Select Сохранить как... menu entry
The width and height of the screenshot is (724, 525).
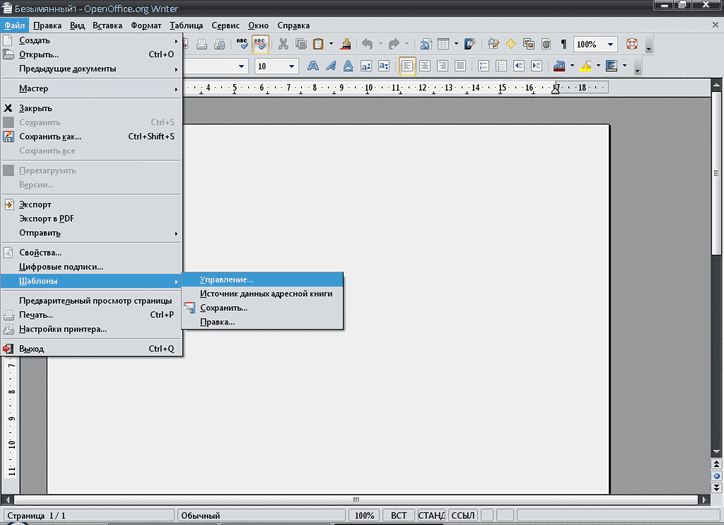coord(91,137)
